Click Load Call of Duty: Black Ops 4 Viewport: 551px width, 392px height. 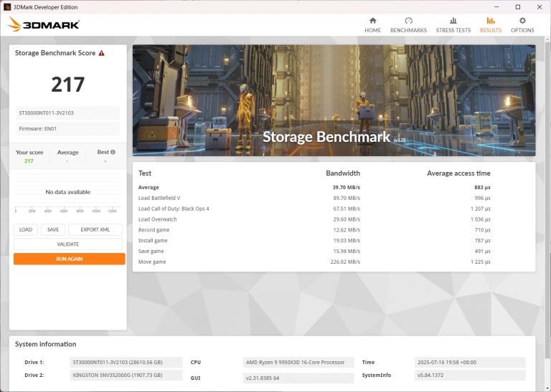coord(174,209)
